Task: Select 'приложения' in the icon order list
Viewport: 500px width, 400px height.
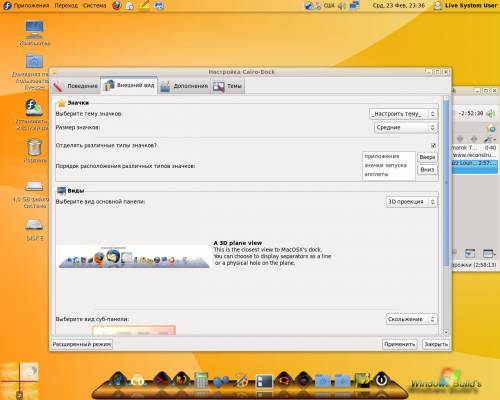Action: 388,156
